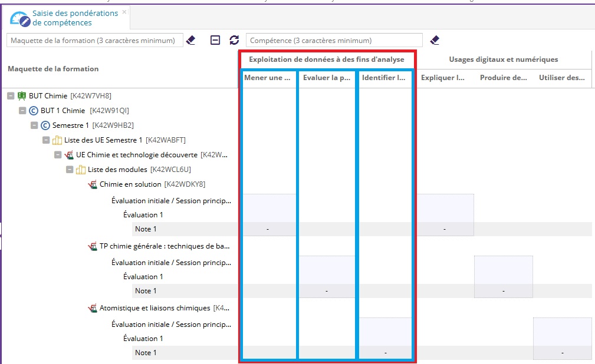Image resolution: width=595 pixels, height=364 pixels.
Task: Clear the Compétence filter with eraser icon
Action: click(x=435, y=40)
